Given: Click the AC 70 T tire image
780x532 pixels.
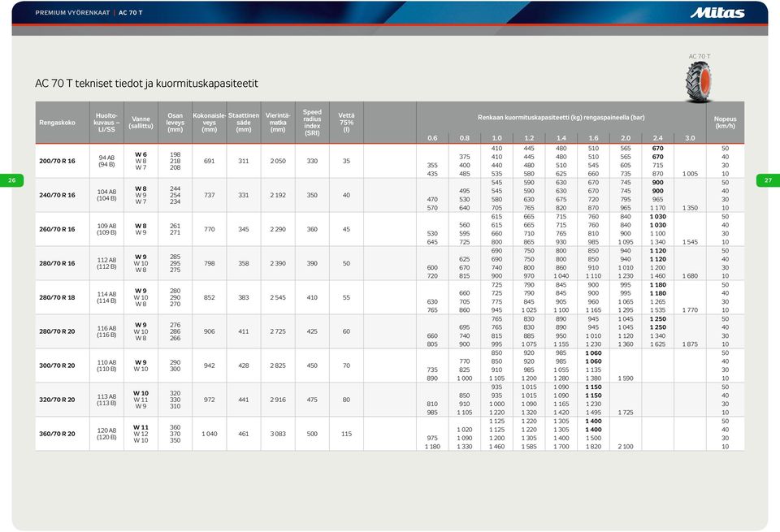Looking at the screenshot, I should 699,81.
